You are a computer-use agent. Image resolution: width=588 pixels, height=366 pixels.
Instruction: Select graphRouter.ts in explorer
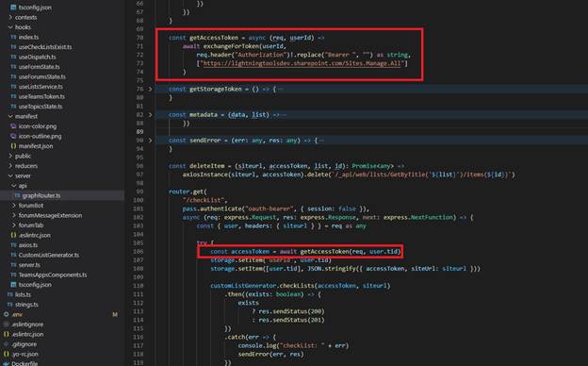(x=41, y=195)
